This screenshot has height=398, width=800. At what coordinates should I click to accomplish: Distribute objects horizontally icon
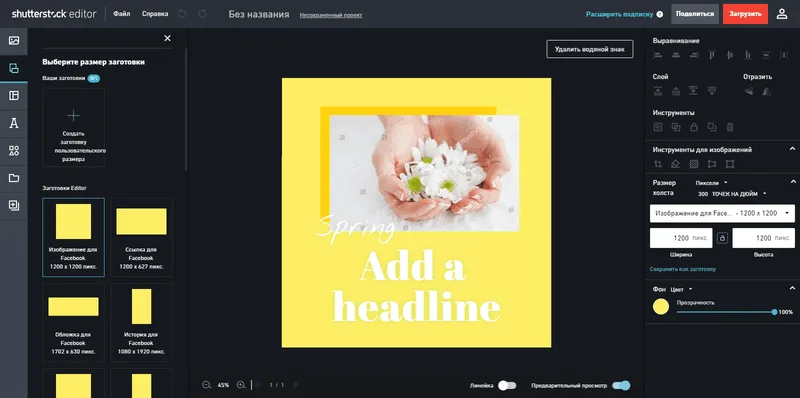pyautogui.click(x=784, y=55)
